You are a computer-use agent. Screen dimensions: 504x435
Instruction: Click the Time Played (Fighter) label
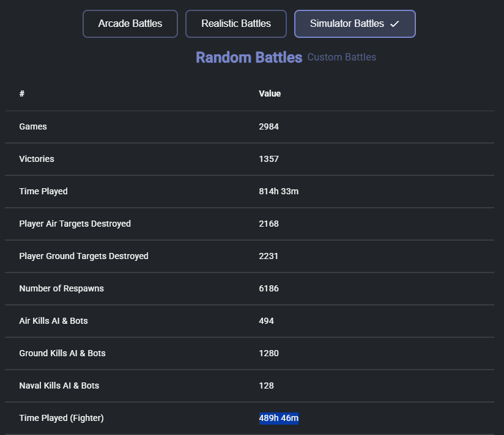pyautogui.click(x=61, y=418)
